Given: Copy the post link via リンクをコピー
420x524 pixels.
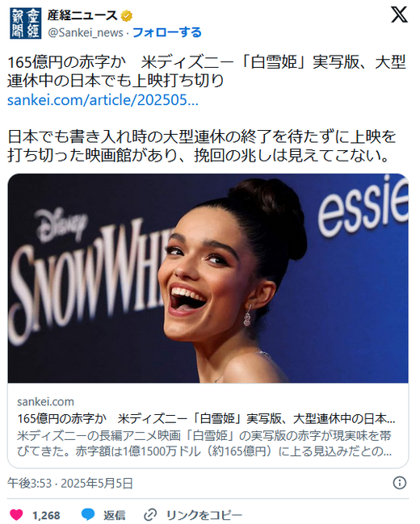Looking at the screenshot, I should (x=204, y=515).
